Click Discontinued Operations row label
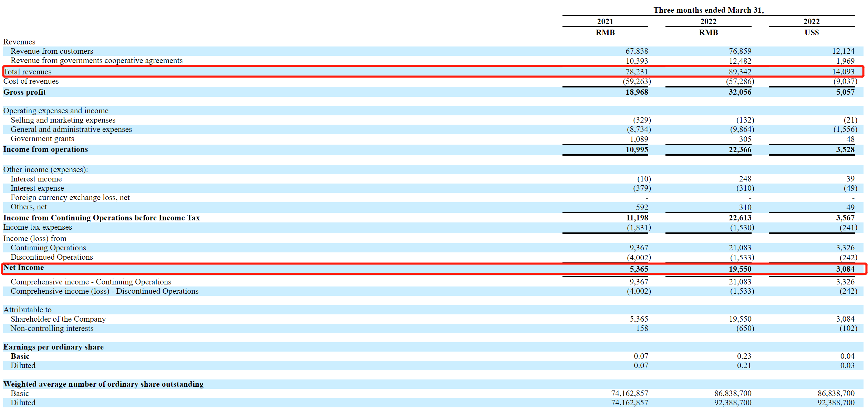 [x=52, y=257]
